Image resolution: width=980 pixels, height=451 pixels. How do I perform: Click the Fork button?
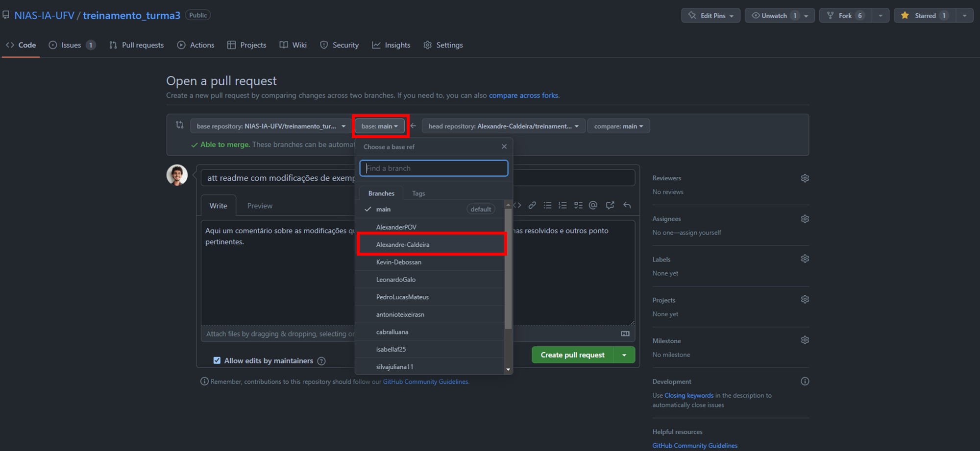point(846,16)
